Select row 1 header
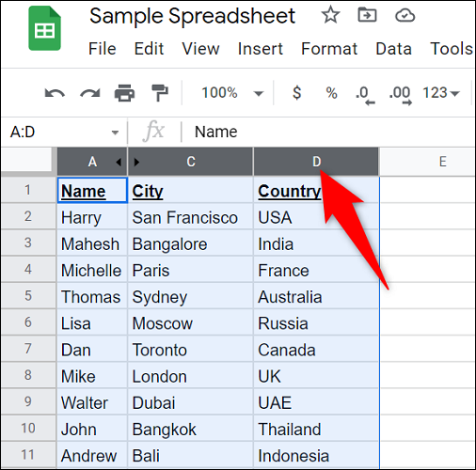Image resolution: width=476 pixels, height=470 pixels. click(x=28, y=190)
